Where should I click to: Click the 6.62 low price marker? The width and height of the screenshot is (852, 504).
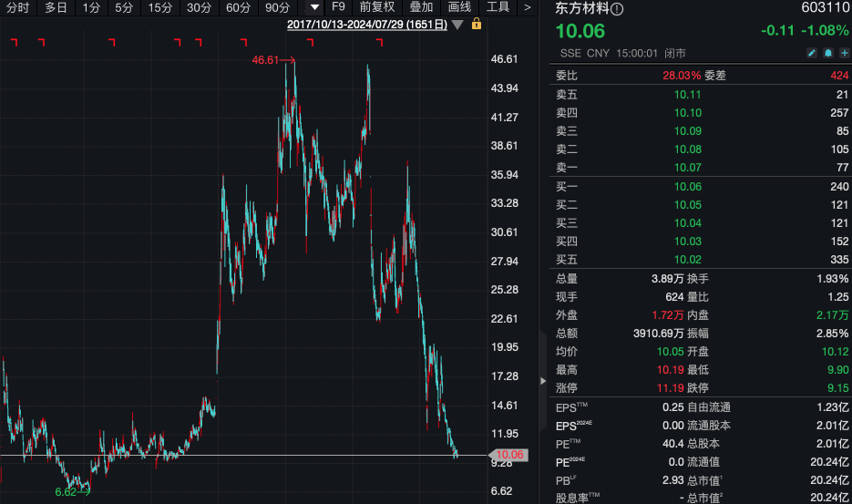72,492
